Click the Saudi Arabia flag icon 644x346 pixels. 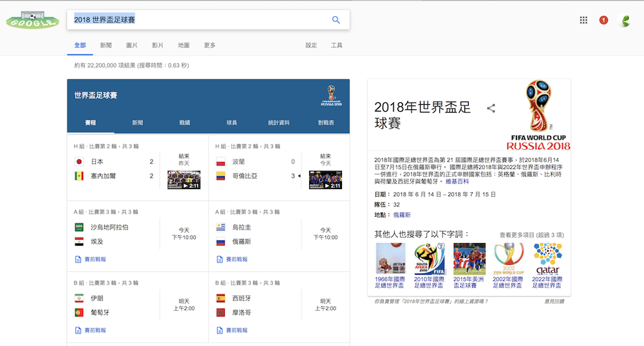pyautogui.click(x=79, y=227)
